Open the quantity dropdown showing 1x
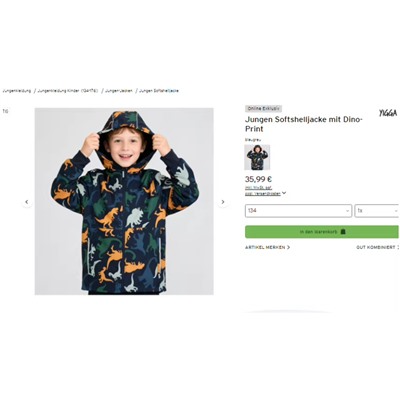 pyautogui.click(x=377, y=211)
